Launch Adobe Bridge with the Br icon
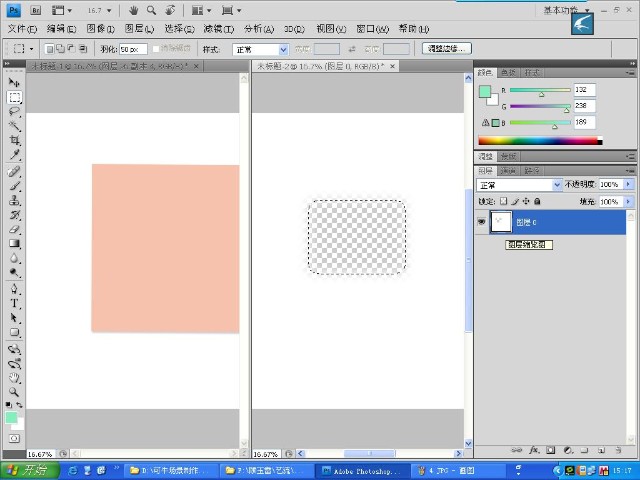The height and width of the screenshot is (480, 640). tap(35, 10)
